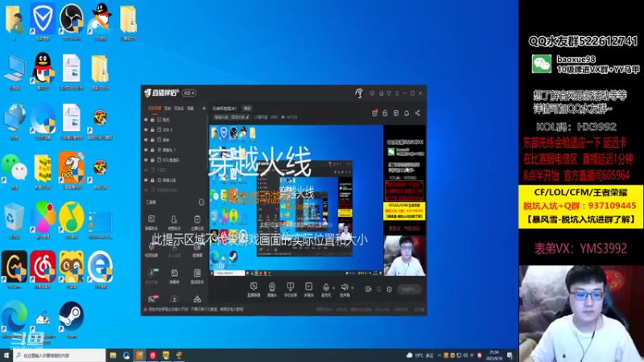Open the Steam desktop shortcut
Screen dimensions: 644x362
coord(72,319)
